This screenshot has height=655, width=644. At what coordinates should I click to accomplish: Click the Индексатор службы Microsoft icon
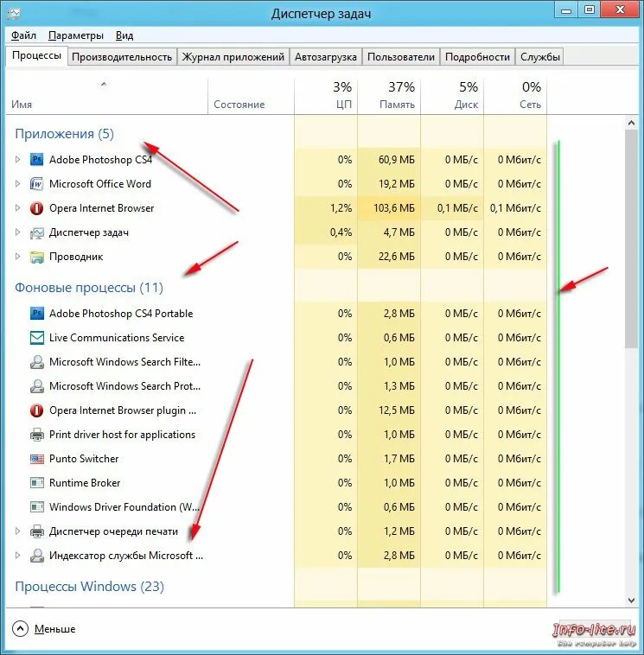(x=37, y=556)
